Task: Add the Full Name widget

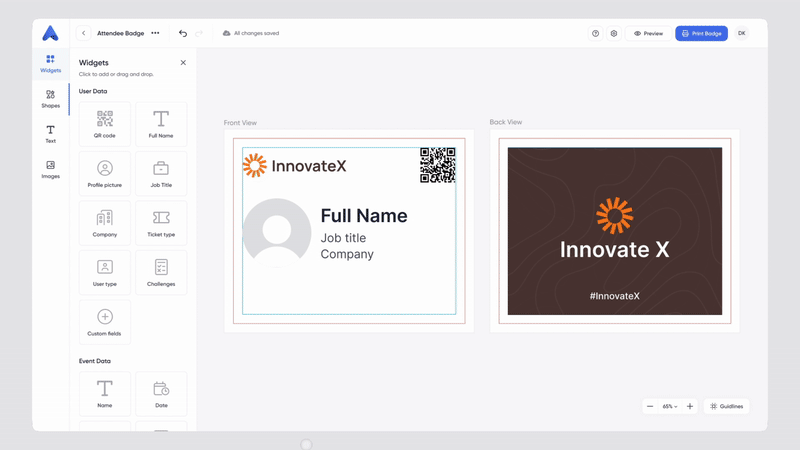Action: pos(161,124)
